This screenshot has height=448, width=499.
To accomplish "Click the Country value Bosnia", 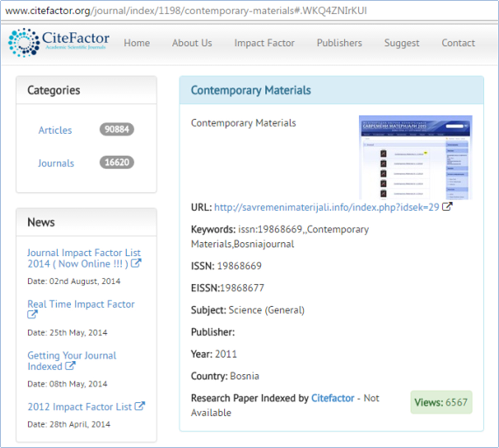I will [245, 376].
